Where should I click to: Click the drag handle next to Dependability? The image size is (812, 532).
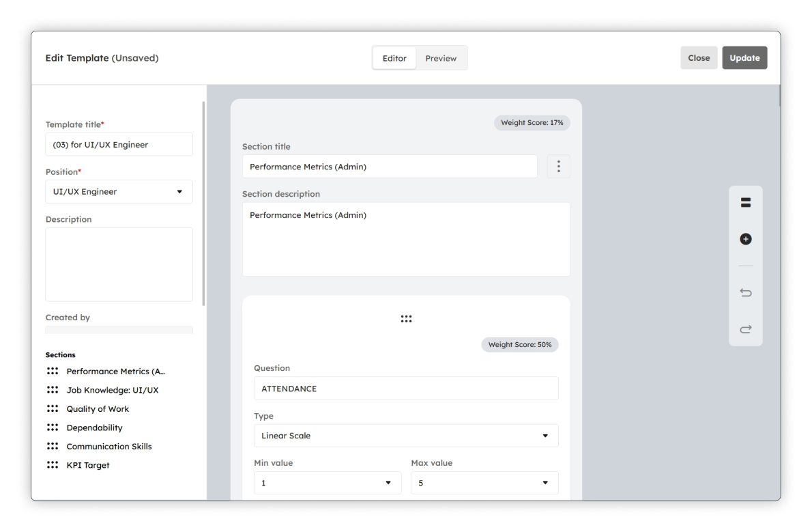coord(53,428)
